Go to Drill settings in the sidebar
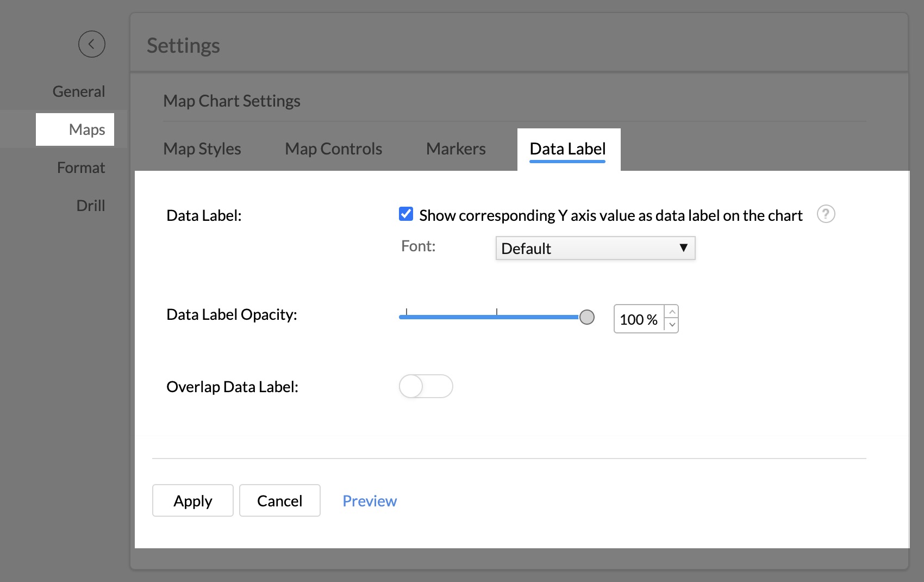Viewport: 924px width, 582px height. (x=90, y=206)
